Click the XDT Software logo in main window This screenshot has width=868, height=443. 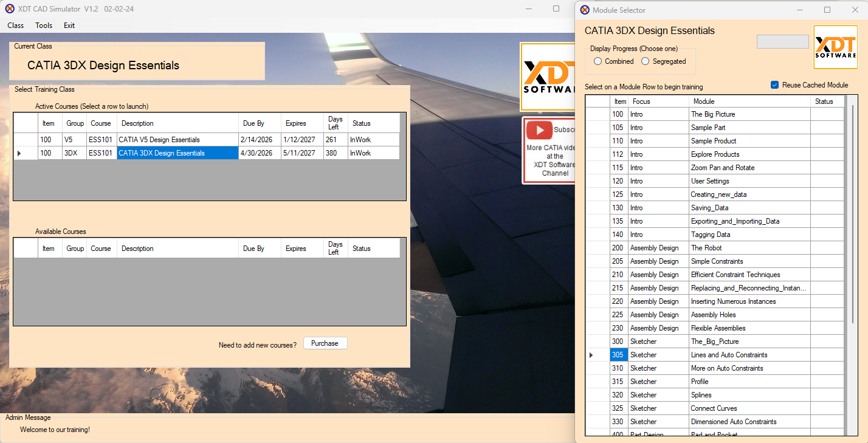coord(548,77)
